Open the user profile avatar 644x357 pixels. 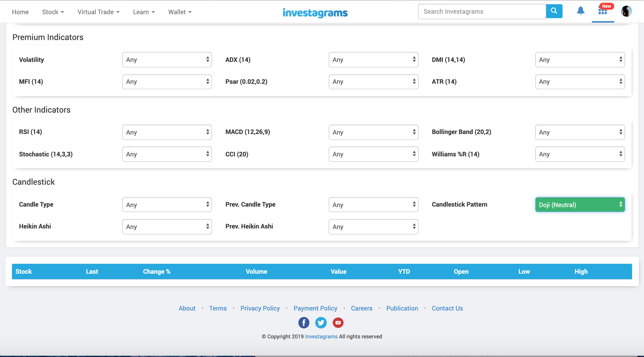(626, 11)
